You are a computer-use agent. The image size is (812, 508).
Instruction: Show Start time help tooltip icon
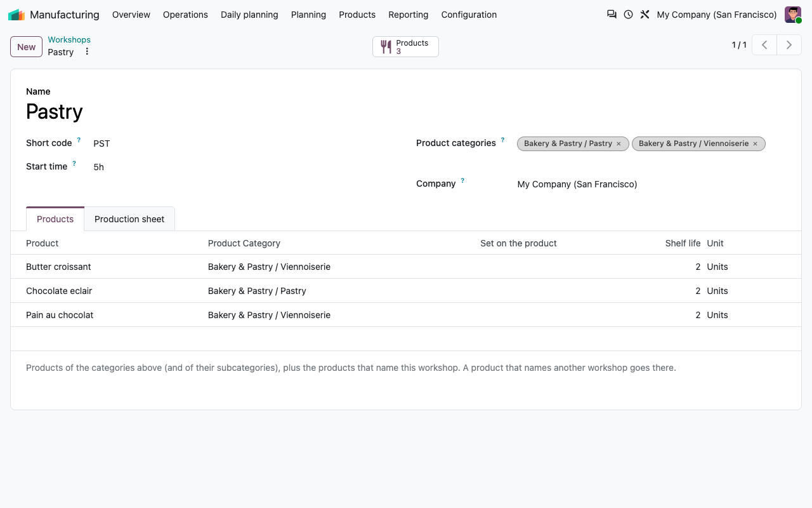[74, 163]
